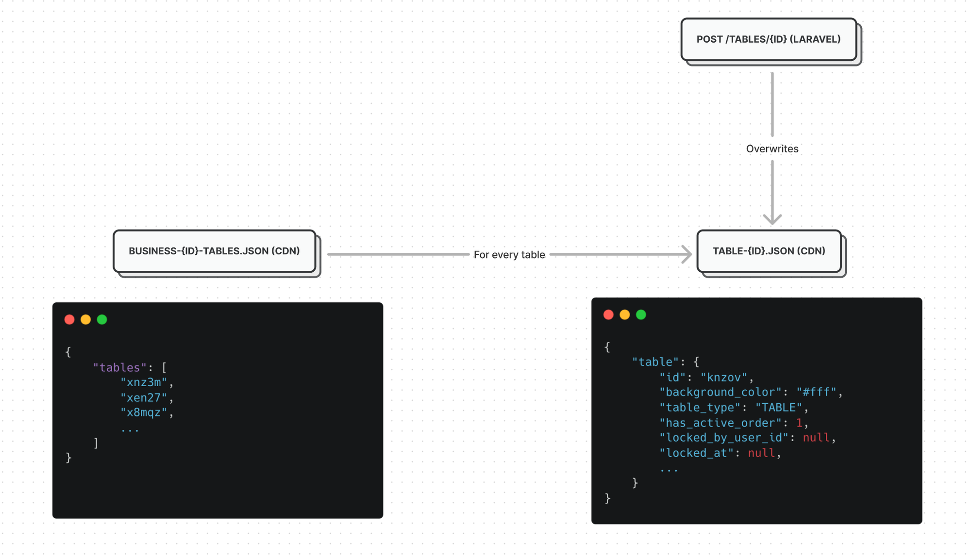Click the null value after locked_by_user_id
The image size is (971, 560).
pyautogui.click(x=816, y=438)
